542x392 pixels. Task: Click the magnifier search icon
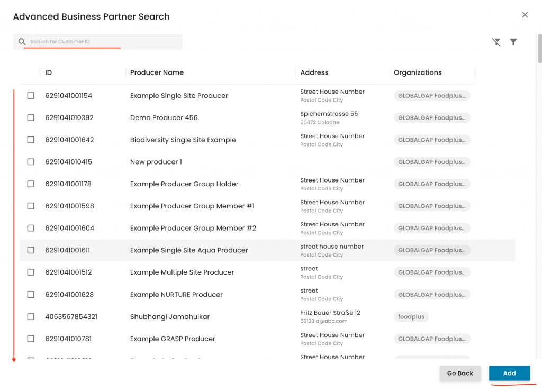pos(22,42)
